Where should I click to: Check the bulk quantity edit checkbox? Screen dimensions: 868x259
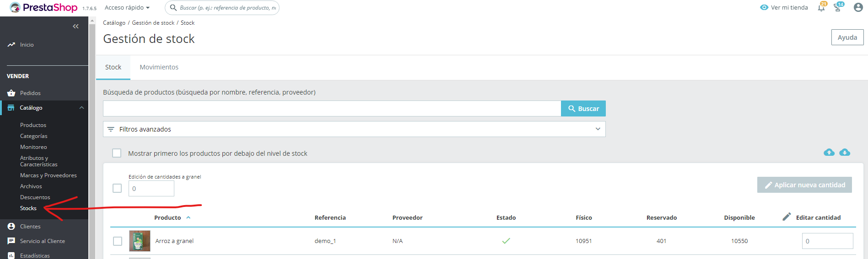117,188
